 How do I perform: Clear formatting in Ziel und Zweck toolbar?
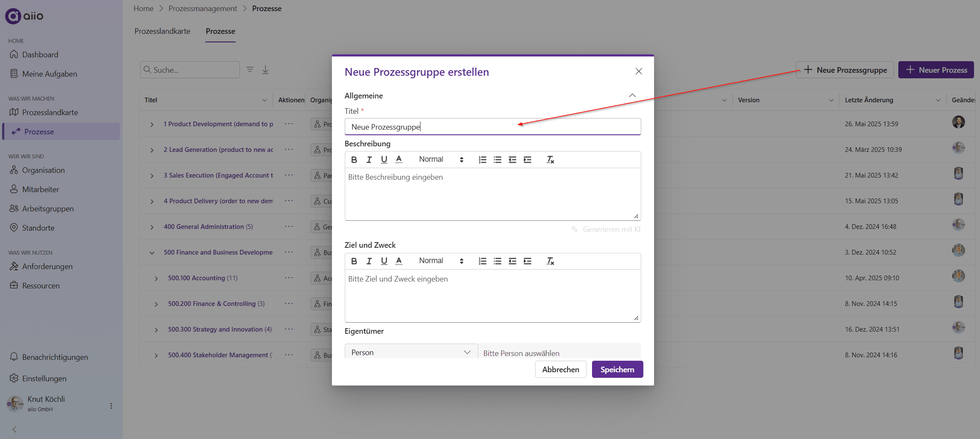point(550,261)
